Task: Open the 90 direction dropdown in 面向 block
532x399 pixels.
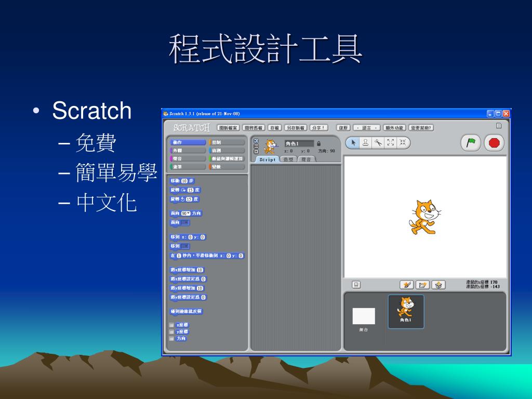Action: tap(185, 214)
